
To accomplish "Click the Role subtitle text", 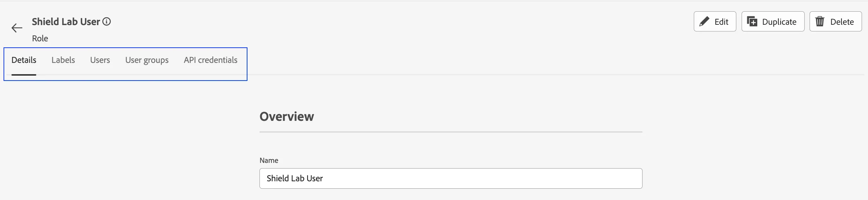I will click(40, 39).
